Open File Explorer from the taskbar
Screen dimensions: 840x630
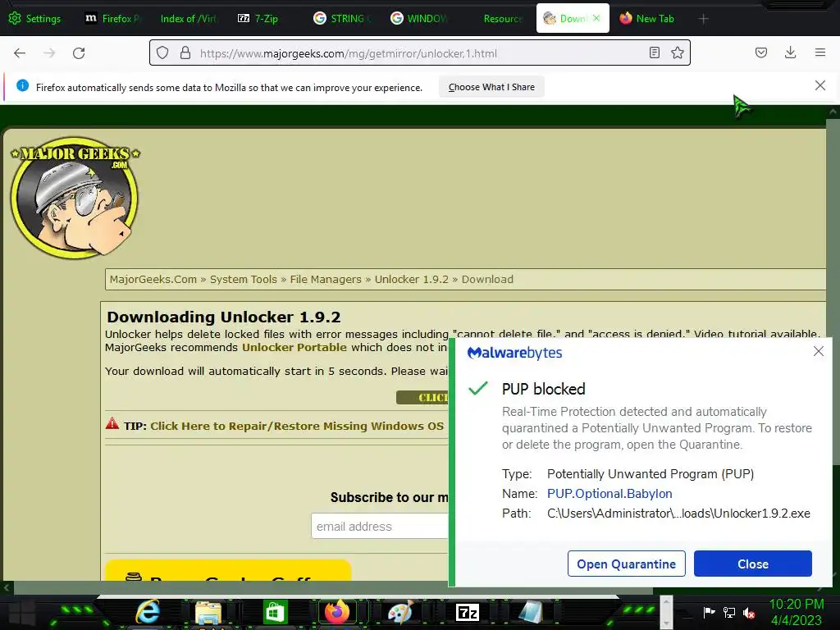click(x=208, y=612)
